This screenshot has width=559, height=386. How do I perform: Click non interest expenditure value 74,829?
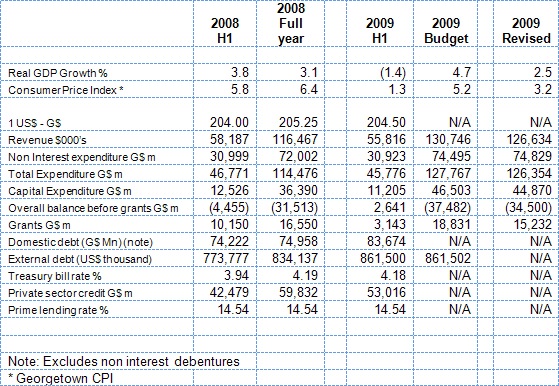[532, 156]
